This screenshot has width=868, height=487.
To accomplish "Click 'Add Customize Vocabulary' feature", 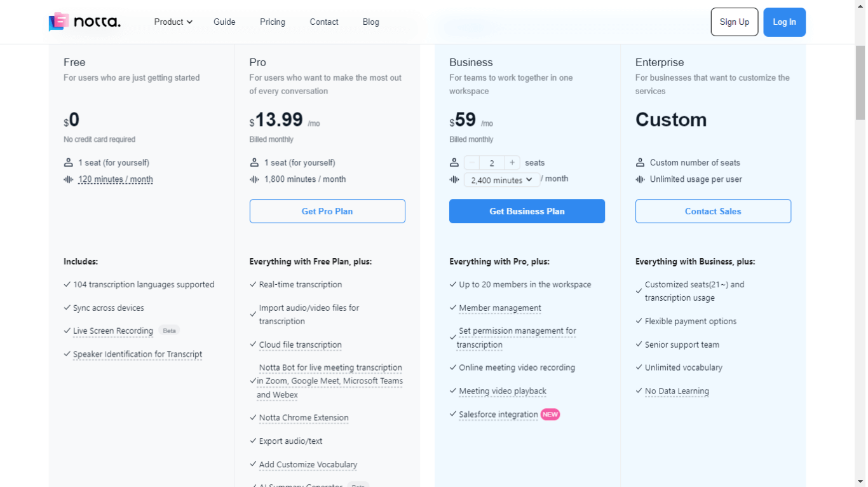I will pos(308,464).
